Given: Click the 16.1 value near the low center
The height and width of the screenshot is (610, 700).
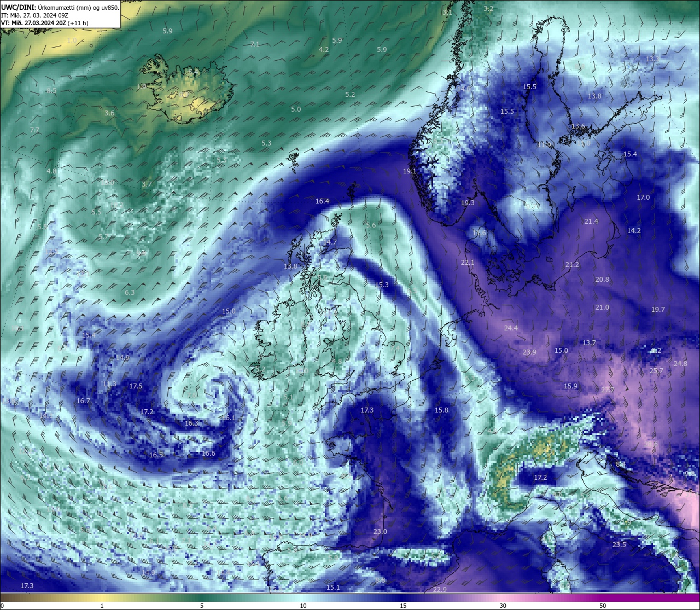Looking at the screenshot, I should [229, 418].
